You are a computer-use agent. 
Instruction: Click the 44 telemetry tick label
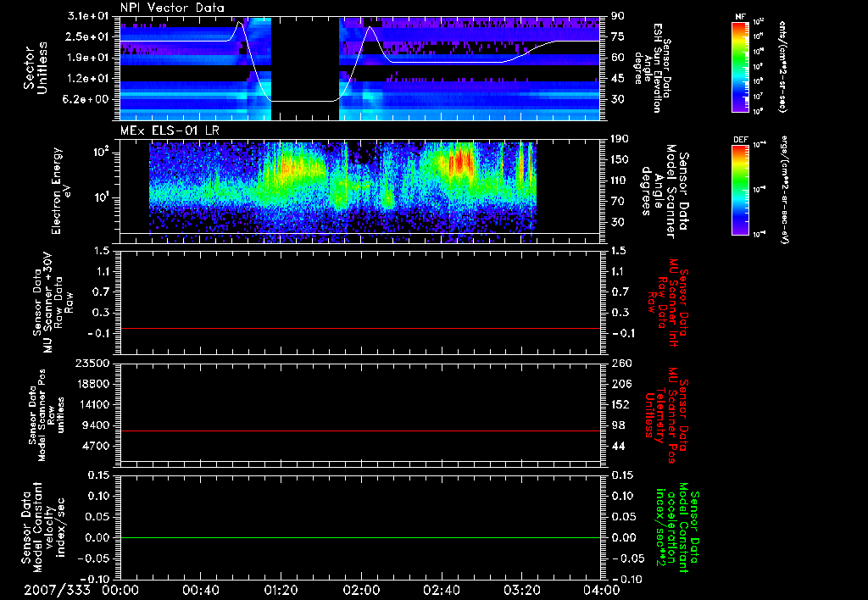pos(618,446)
